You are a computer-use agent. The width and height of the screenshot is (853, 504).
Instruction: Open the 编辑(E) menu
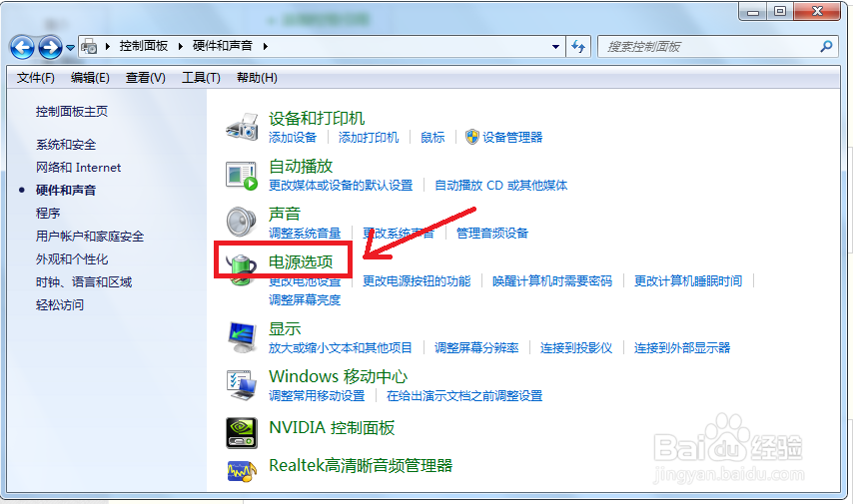coord(90,78)
